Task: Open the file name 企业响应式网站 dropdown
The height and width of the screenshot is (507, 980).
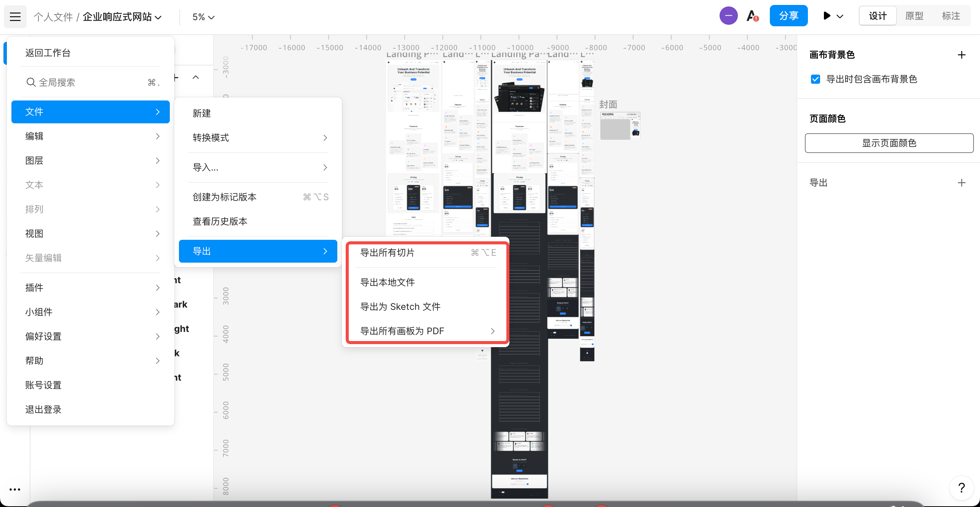Action: click(122, 17)
